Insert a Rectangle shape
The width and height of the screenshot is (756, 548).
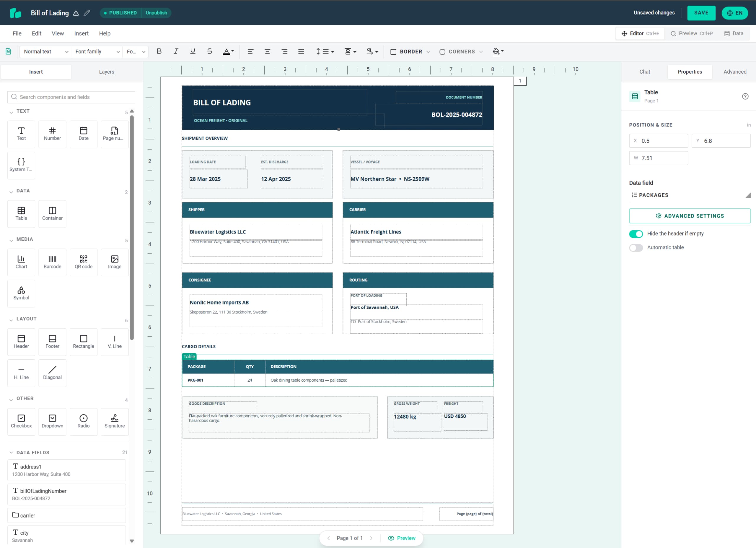pos(83,342)
